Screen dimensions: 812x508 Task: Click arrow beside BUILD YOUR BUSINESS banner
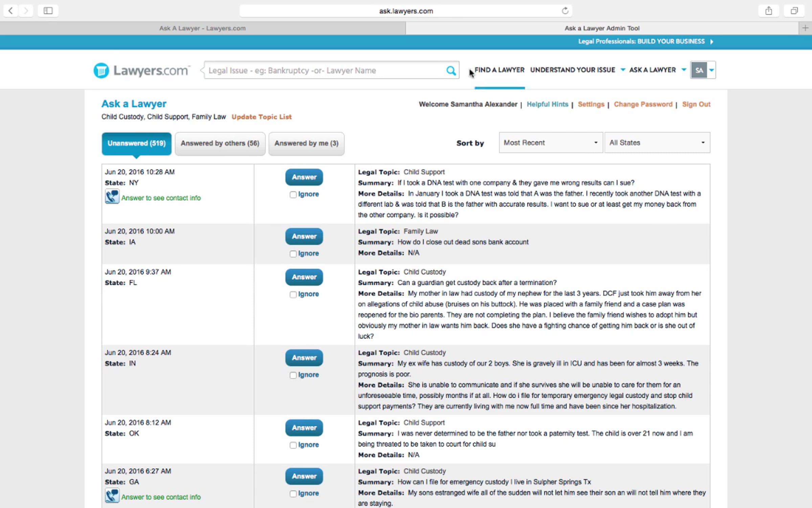pos(712,41)
